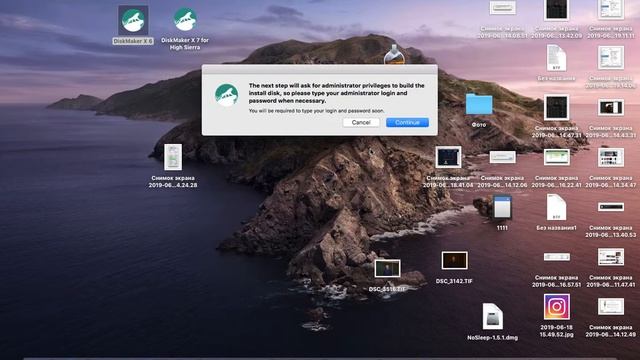Click 'You will be required to type' text
The image size is (640, 360).
pos(316,111)
